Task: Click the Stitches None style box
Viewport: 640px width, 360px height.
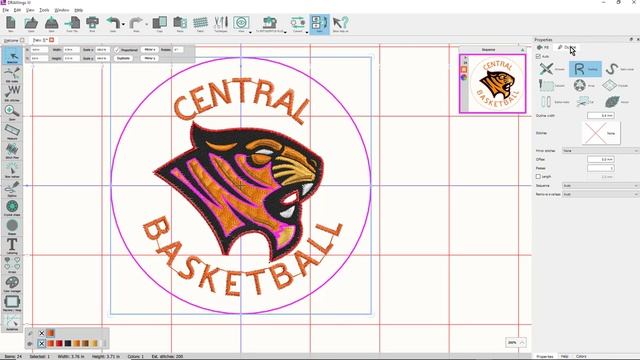Action: [601, 133]
